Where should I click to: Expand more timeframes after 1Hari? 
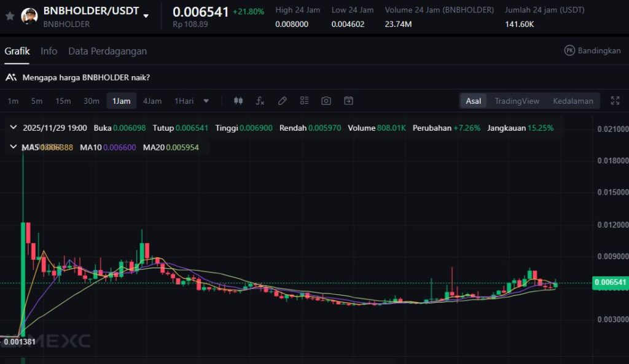tap(206, 101)
